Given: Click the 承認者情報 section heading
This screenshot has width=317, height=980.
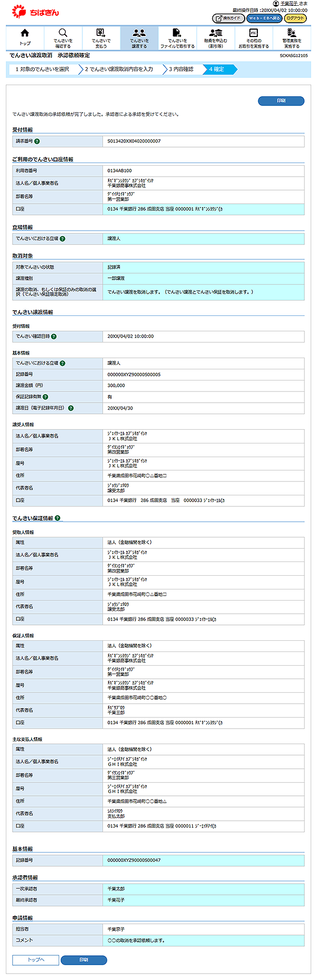Looking at the screenshot, I should click(x=25, y=877).
